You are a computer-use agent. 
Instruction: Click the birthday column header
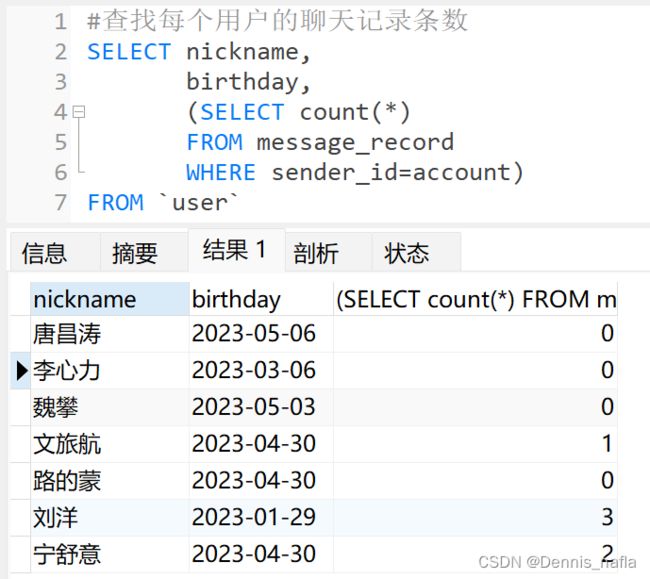tap(261, 299)
